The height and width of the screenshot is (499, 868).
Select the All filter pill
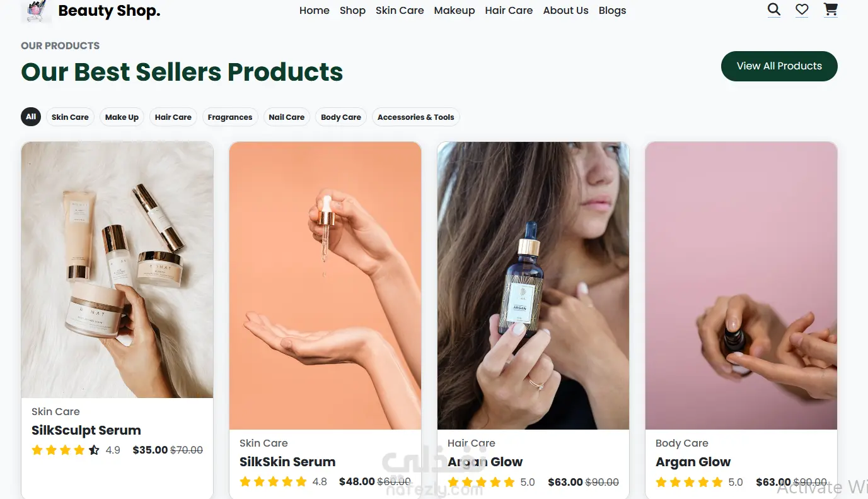(31, 117)
